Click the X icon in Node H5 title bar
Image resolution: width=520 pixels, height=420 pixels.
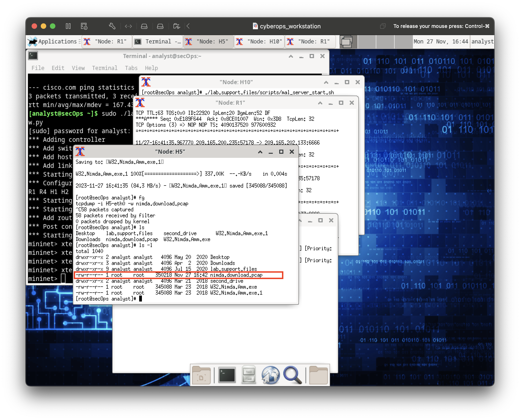coord(80,152)
